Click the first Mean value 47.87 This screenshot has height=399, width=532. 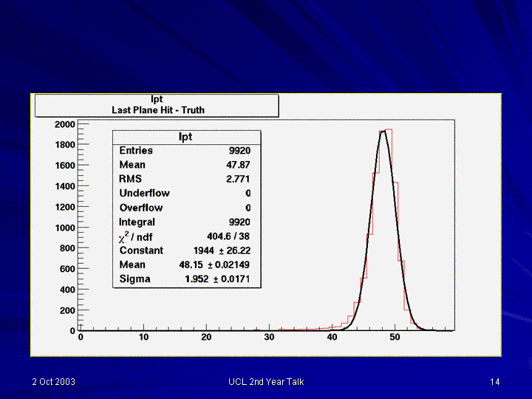238,165
